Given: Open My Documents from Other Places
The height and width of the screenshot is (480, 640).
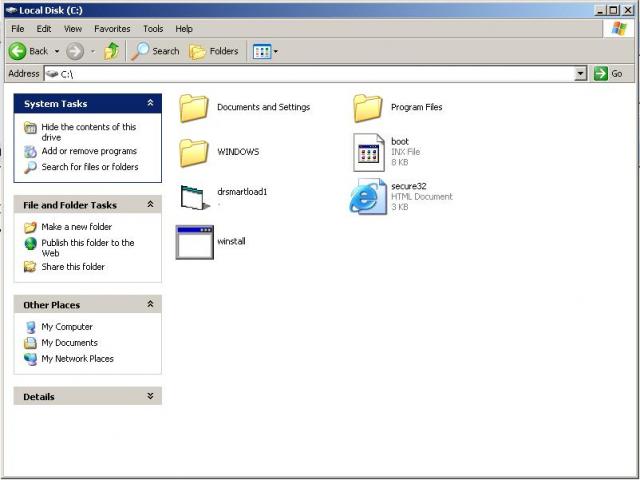Looking at the screenshot, I should pos(69,343).
